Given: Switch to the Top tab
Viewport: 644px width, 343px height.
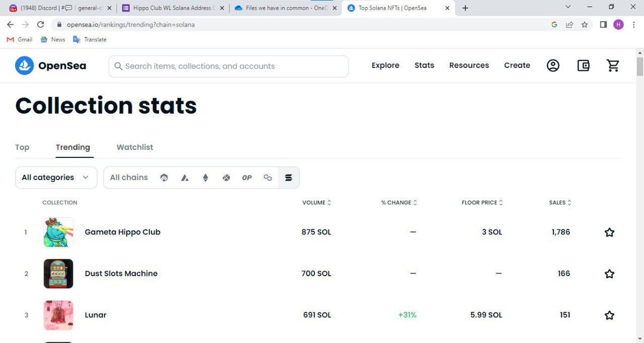Looking at the screenshot, I should click(x=22, y=147).
